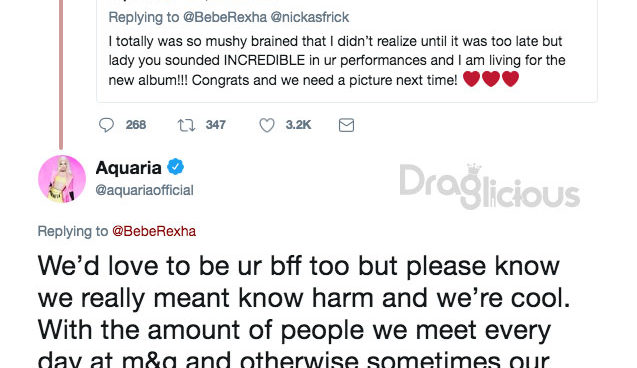Click the Draglicious watermark text
The image size is (637, 368).
[x=490, y=186]
